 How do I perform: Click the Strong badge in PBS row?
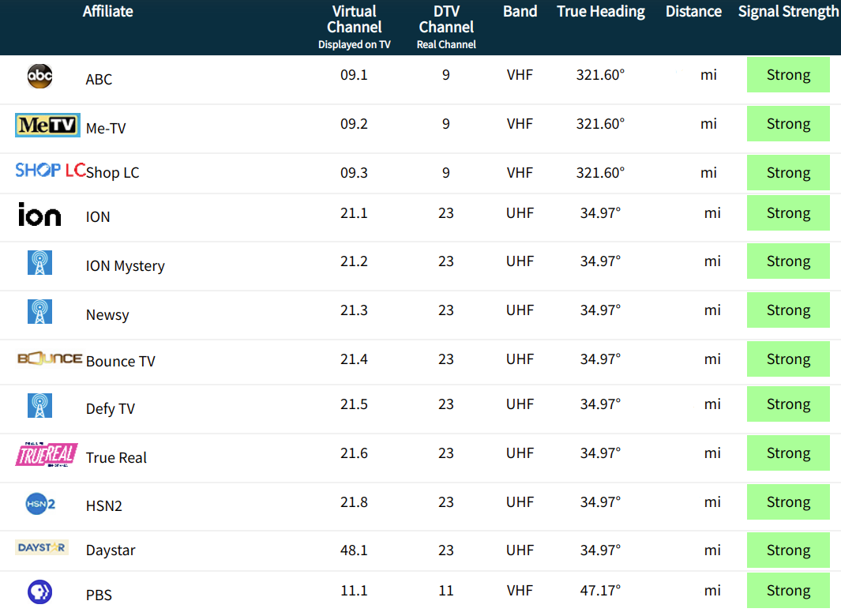pos(788,590)
